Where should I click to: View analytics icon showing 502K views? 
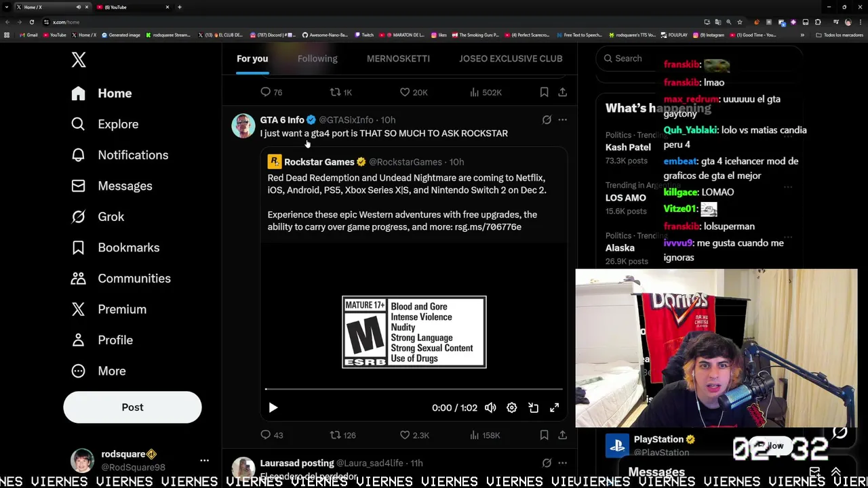[x=475, y=92]
